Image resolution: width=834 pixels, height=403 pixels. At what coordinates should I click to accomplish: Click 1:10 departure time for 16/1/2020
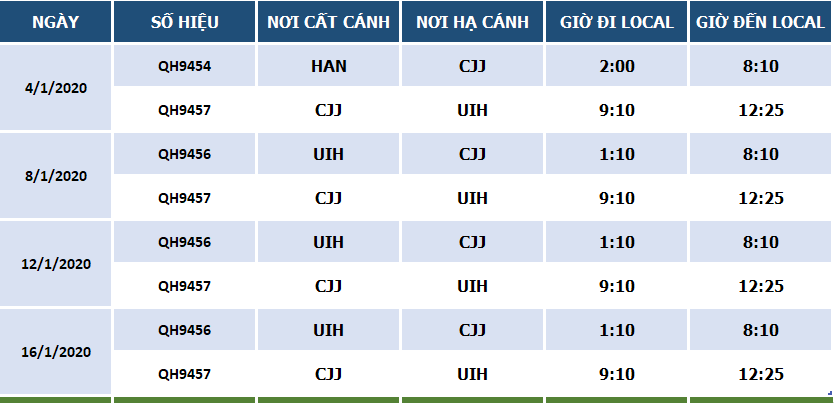[616, 330]
